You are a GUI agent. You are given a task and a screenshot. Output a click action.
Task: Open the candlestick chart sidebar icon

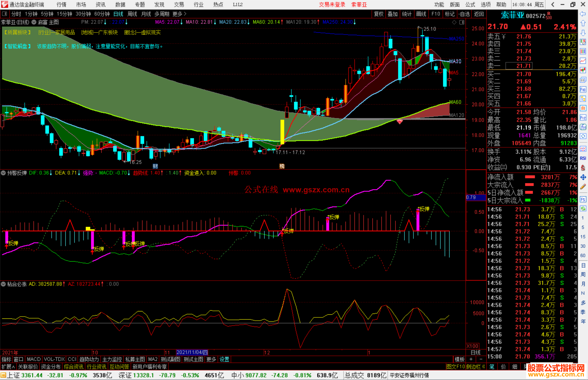[x=583, y=70]
